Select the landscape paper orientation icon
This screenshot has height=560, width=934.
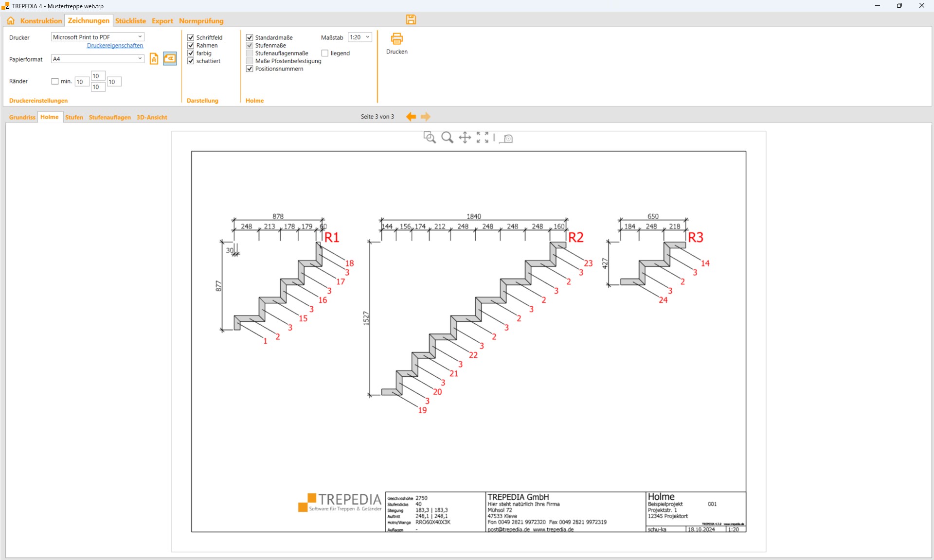coord(169,59)
